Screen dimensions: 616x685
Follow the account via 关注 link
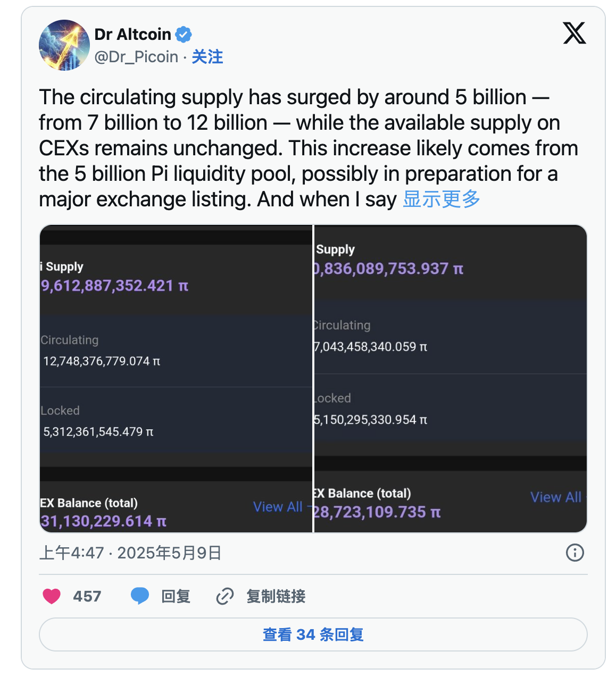(x=207, y=56)
